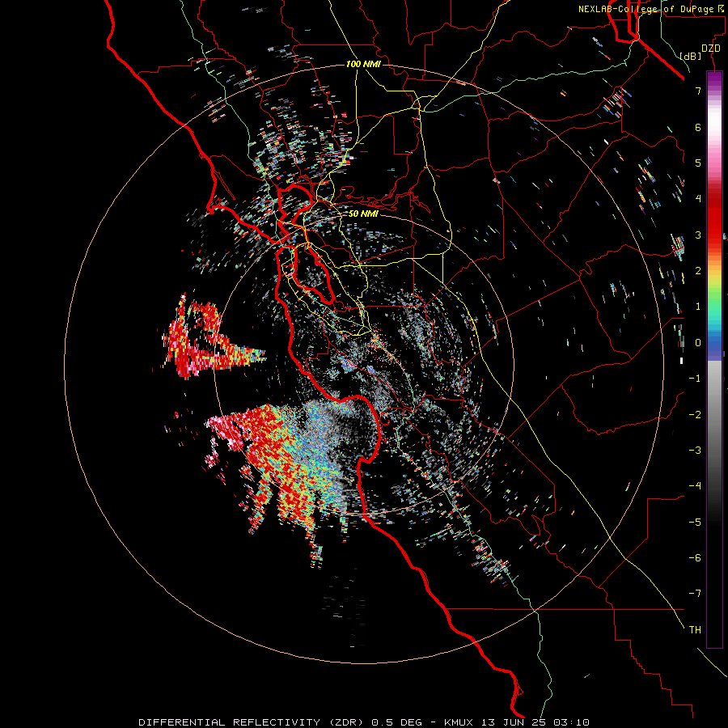Click the -5 tick label on the scale
This screenshot has width=728, height=728.
click(695, 523)
